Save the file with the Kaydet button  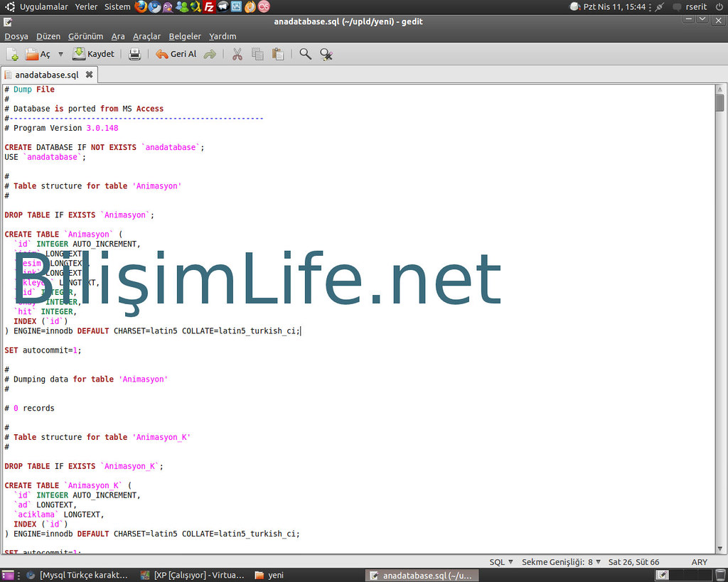93,53
